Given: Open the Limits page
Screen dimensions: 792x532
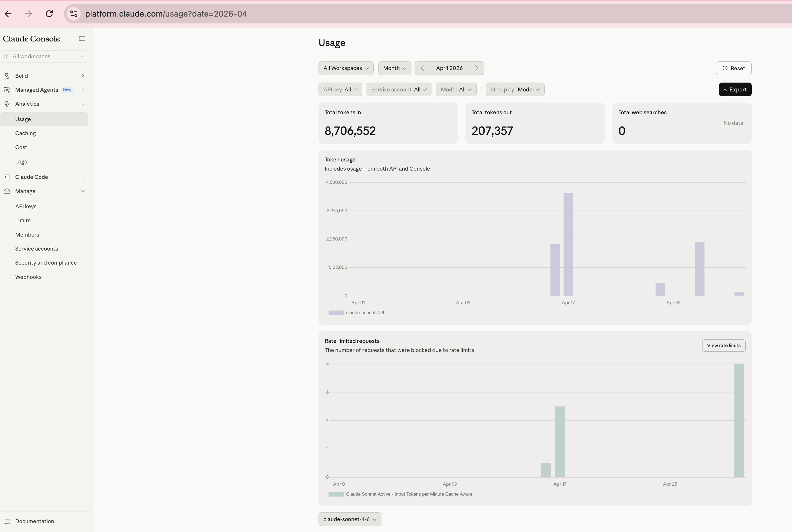Looking at the screenshot, I should [23, 221].
